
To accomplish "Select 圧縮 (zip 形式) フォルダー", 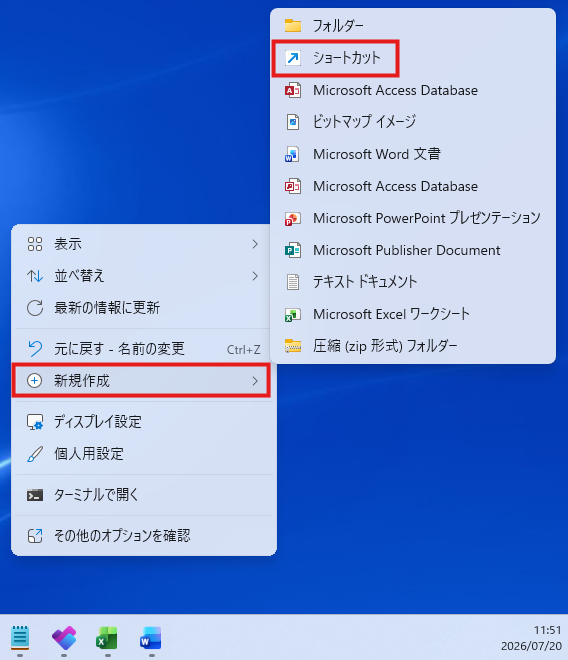I will [413, 346].
